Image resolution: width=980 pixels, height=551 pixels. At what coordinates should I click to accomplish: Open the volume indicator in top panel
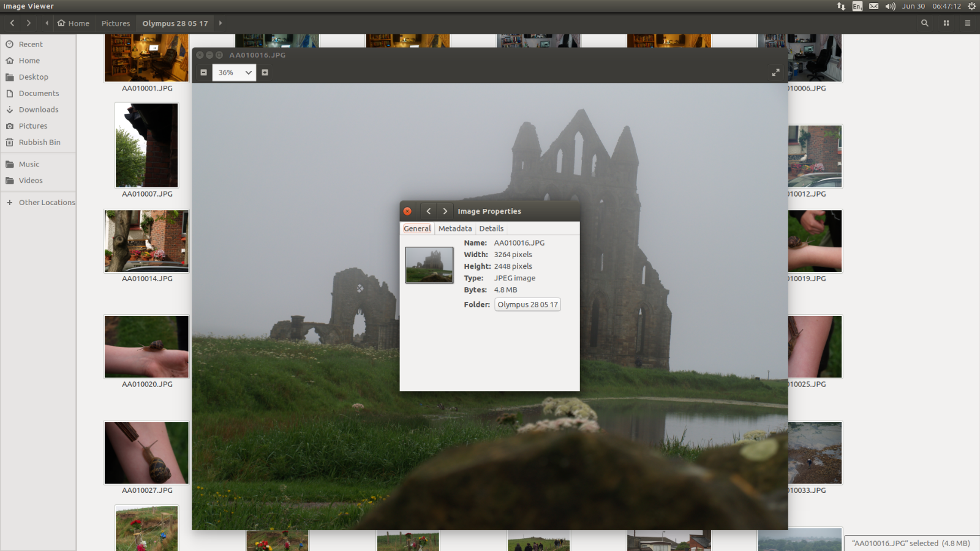point(891,6)
